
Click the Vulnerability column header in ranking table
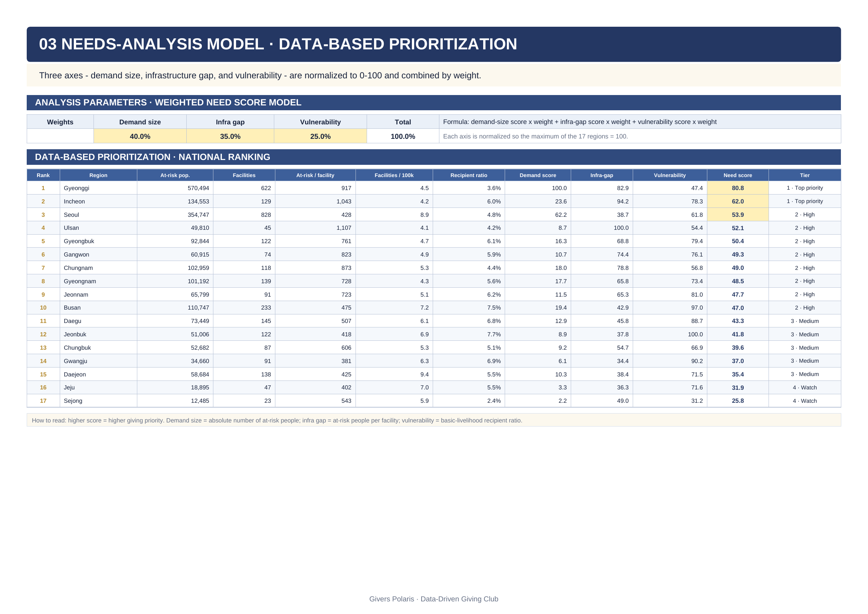669,175
